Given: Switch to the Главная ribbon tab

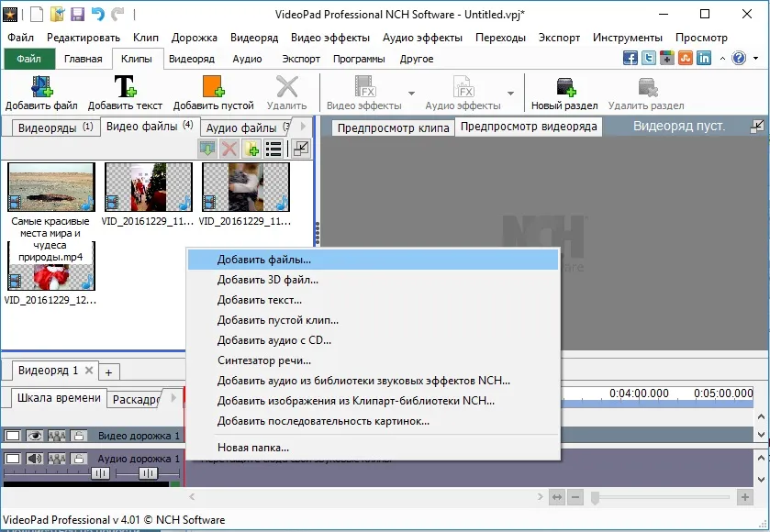Looking at the screenshot, I should tap(83, 59).
